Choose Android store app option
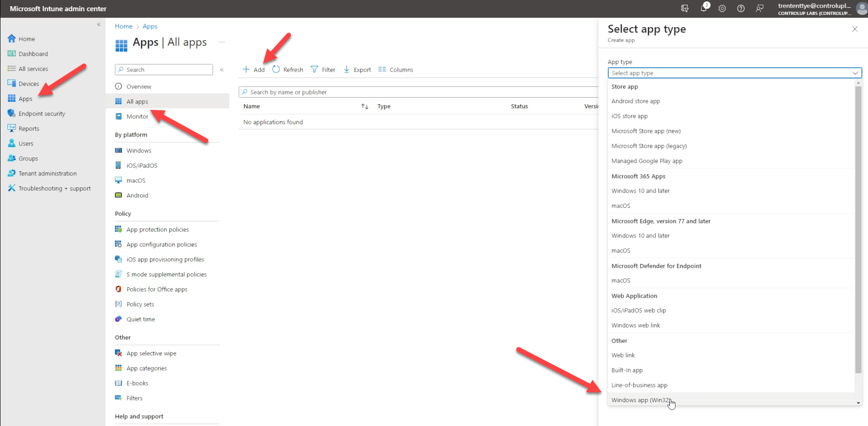The width and height of the screenshot is (868, 426). pos(635,101)
